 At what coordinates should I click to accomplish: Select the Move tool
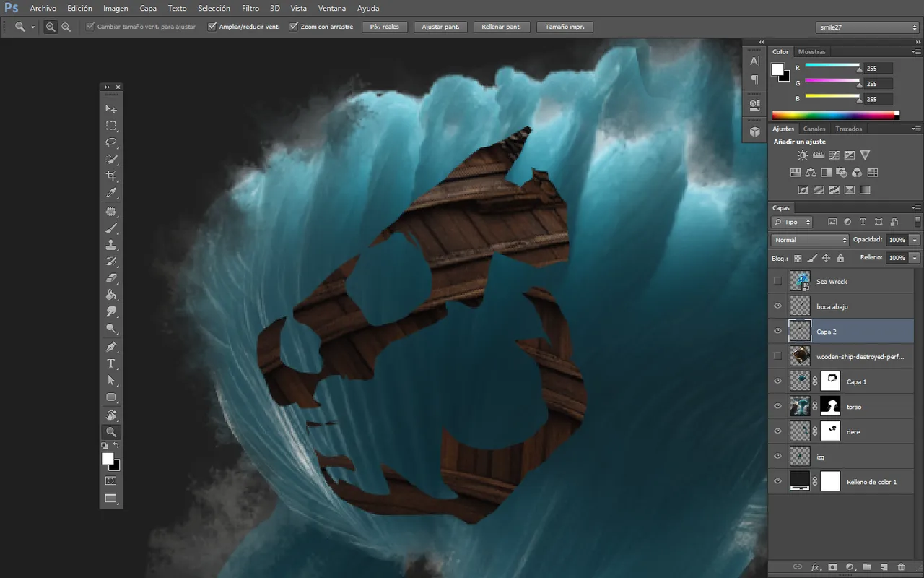111,109
